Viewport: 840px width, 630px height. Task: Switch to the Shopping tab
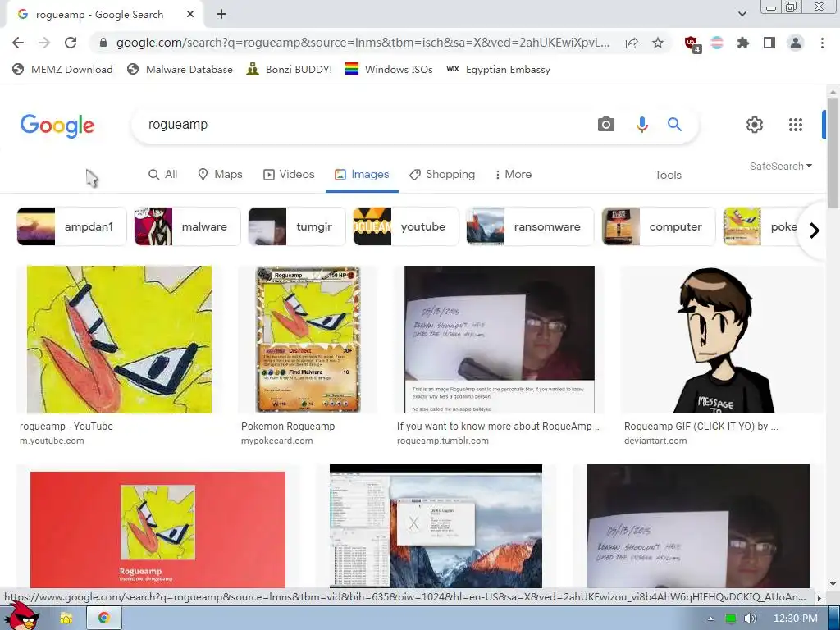tap(442, 174)
